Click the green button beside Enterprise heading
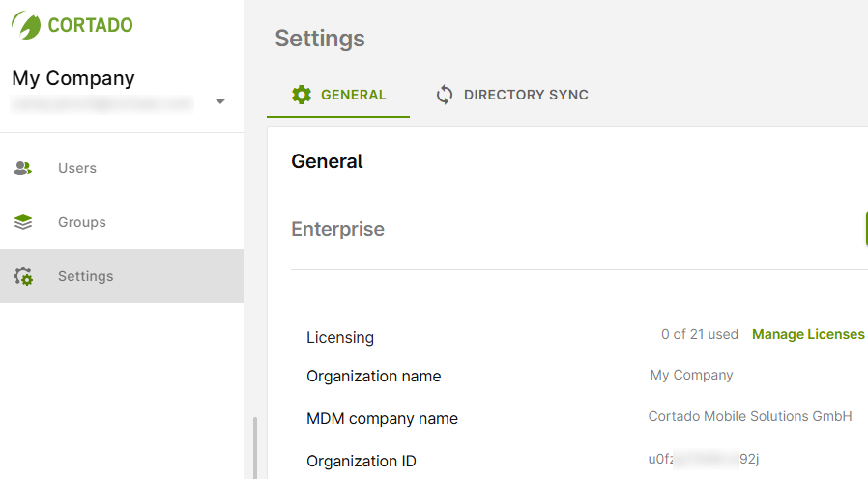The image size is (868, 479). coord(865,229)
